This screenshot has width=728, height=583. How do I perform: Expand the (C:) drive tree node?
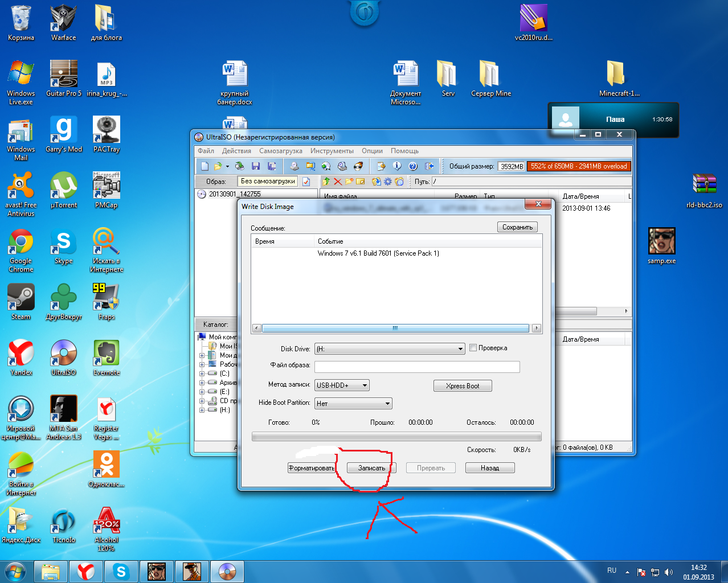(202, 373)
